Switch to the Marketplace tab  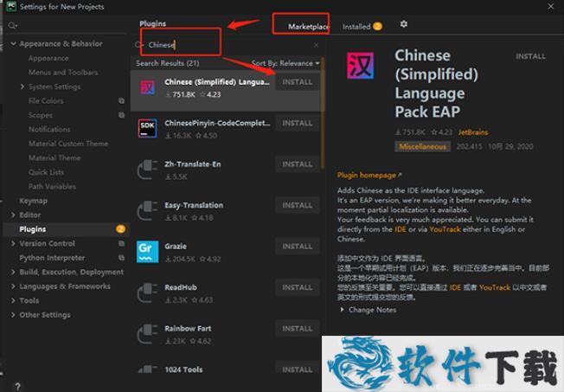point(309,27)
